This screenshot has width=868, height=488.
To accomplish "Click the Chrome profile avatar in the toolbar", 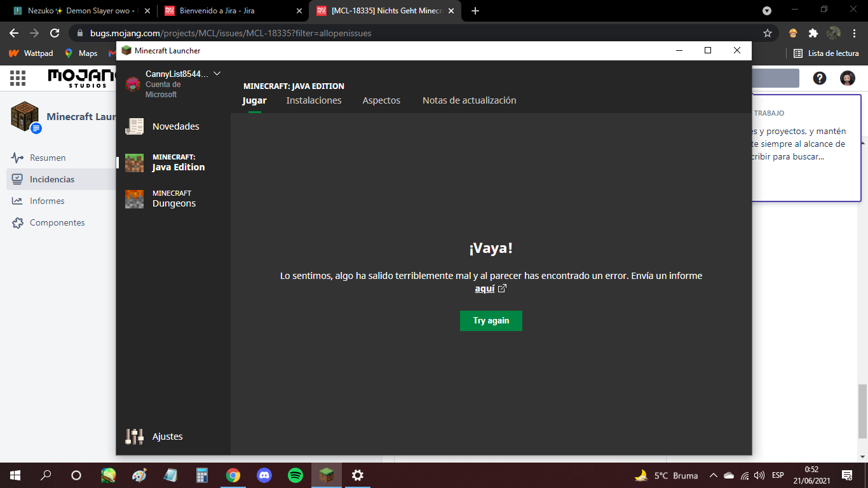I will click(834, 33).
